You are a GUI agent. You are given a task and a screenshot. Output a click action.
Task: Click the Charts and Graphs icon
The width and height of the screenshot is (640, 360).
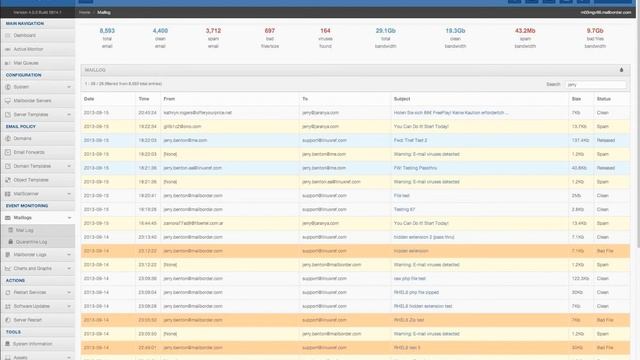(8, 269)
